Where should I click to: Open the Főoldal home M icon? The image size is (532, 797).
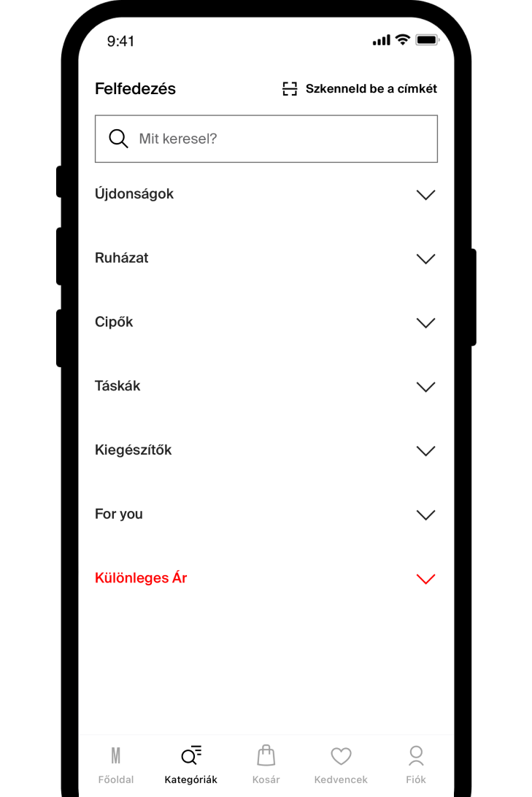pos(116,755)
